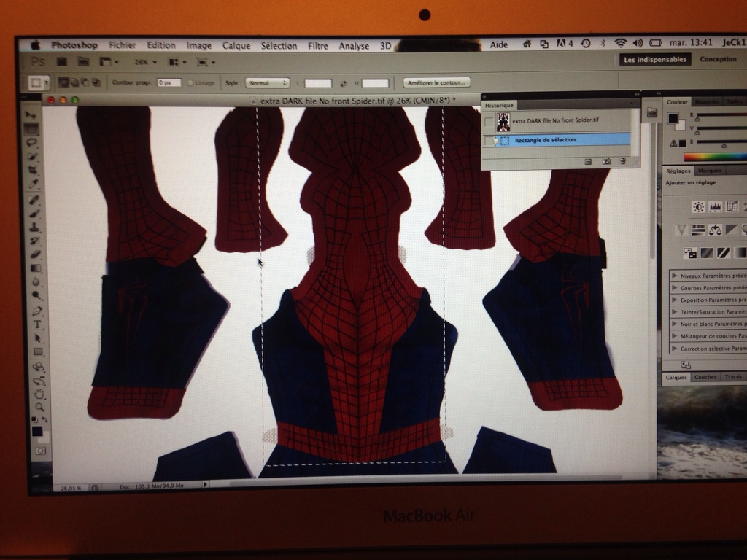
Task: Expand Mélangeur de couches presets
Action: pyautogui.click(x=675, y=335)
